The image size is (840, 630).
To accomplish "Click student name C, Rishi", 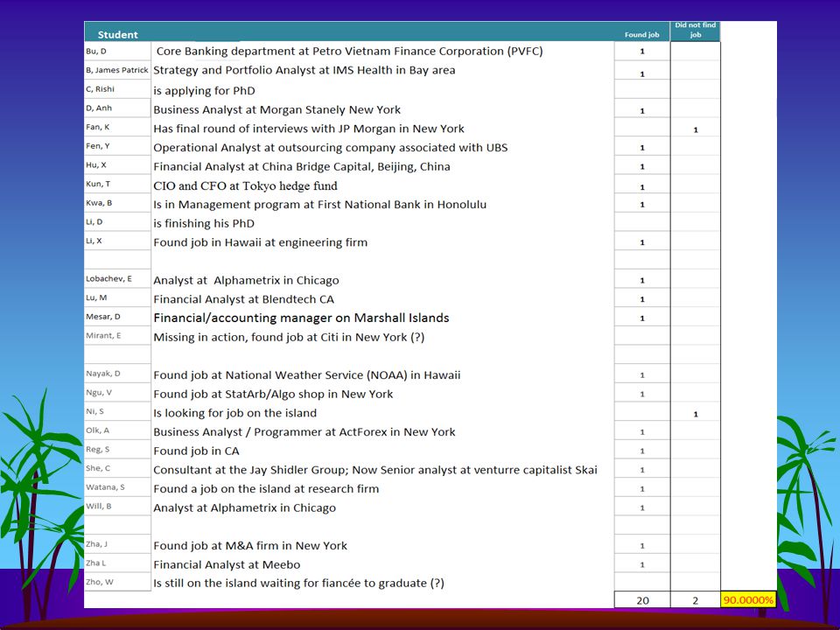I will 100,89.
